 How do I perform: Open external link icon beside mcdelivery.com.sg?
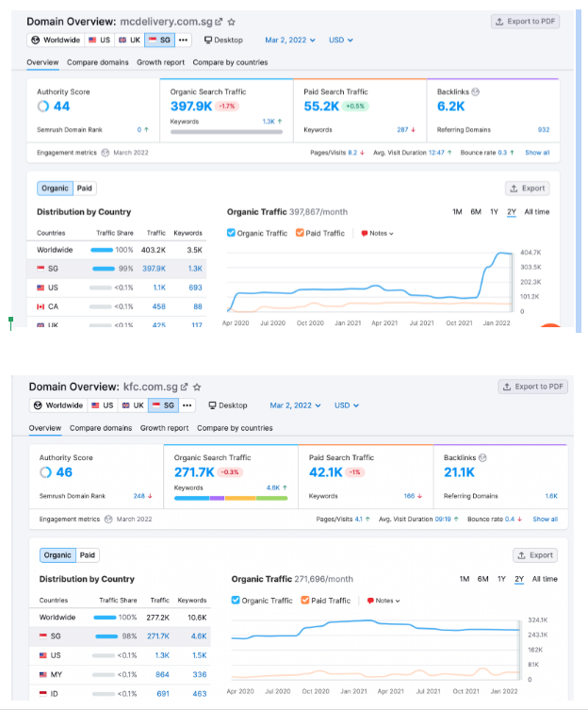(219, 22)
